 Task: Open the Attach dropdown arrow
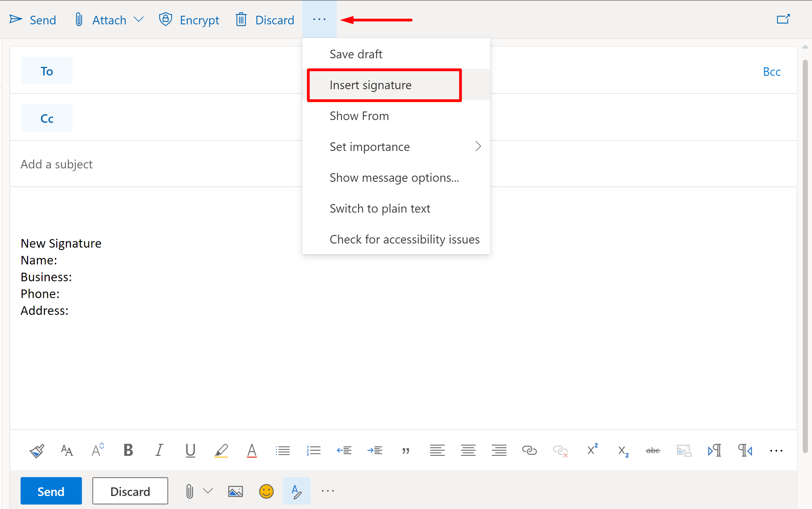pos(139,20)
